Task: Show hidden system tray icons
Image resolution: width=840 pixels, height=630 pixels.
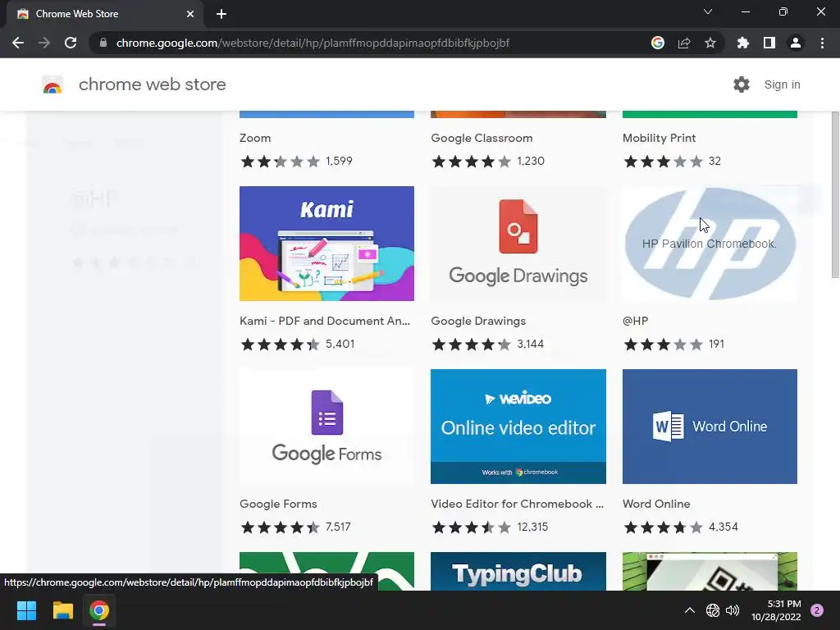Action: (690, 610)
